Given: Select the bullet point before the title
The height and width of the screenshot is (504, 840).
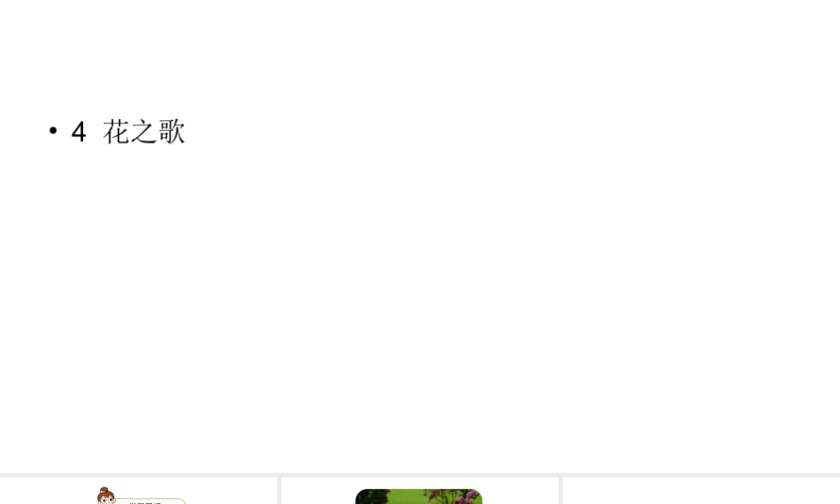Looking at the screenshot, I should 53,130.
